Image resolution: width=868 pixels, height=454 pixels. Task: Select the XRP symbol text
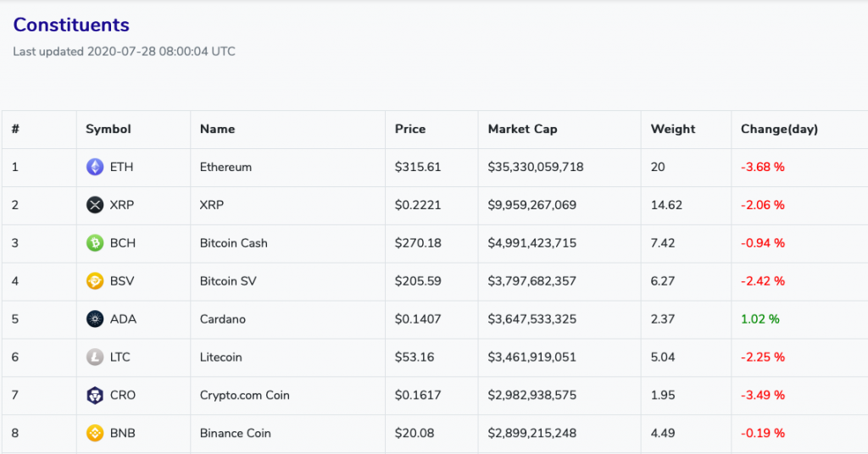(122, 205)
